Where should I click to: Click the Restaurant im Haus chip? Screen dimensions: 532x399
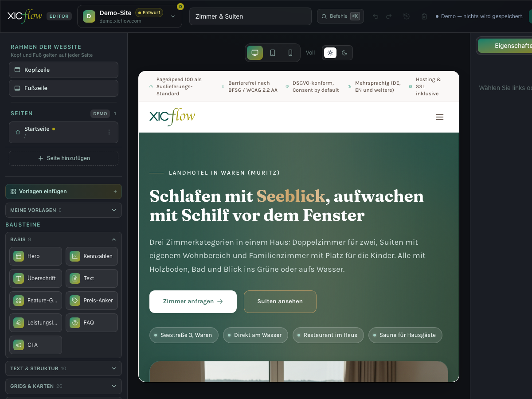pyautogui.click(x=328, y=335)
